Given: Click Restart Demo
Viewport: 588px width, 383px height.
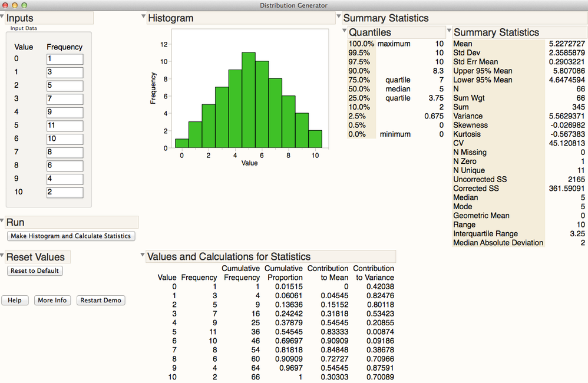Looking at the screenshot, I should (100, 300).
